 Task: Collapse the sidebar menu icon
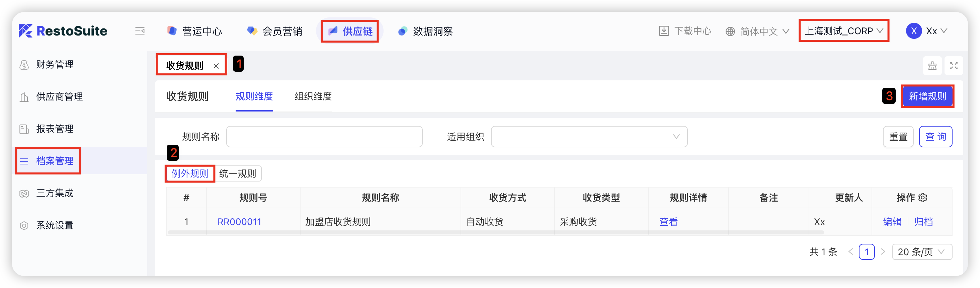pos(140,31)
